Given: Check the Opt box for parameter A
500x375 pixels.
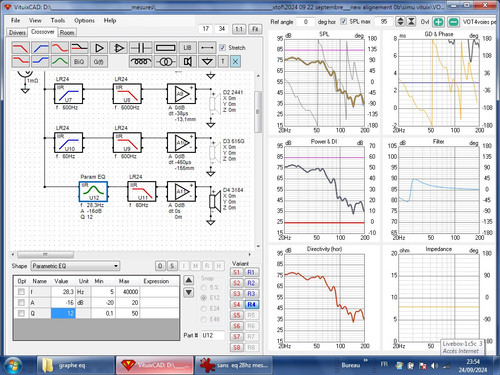Looking at the screenshot, I should coord(21,303).
